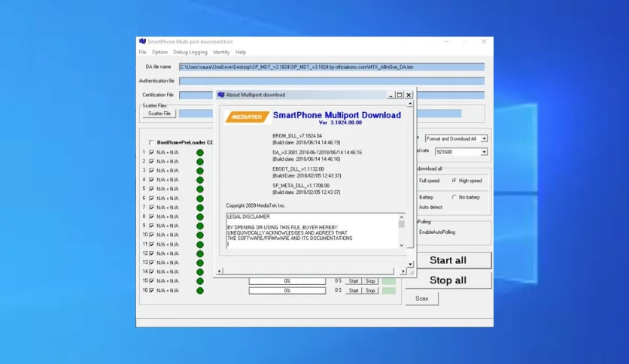Click the port 15 progress bar at 0%
The image size is (629, 364).
pyautogui.click(x=287, y=281)
